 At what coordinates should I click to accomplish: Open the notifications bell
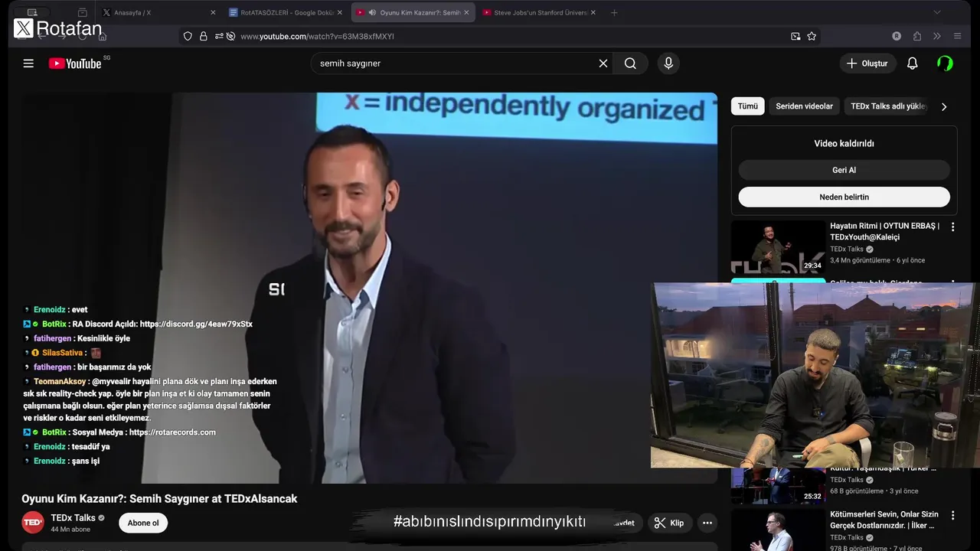(912, 64)
